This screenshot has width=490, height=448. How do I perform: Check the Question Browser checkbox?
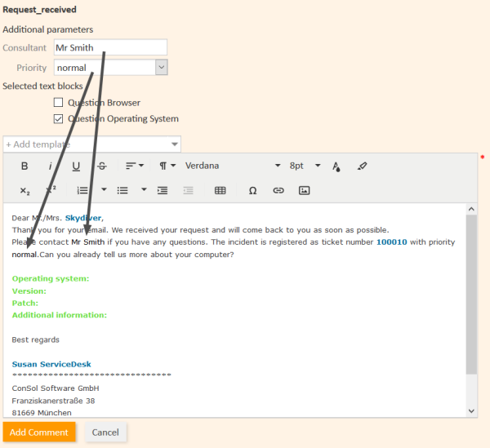click(x=58, y=103)
